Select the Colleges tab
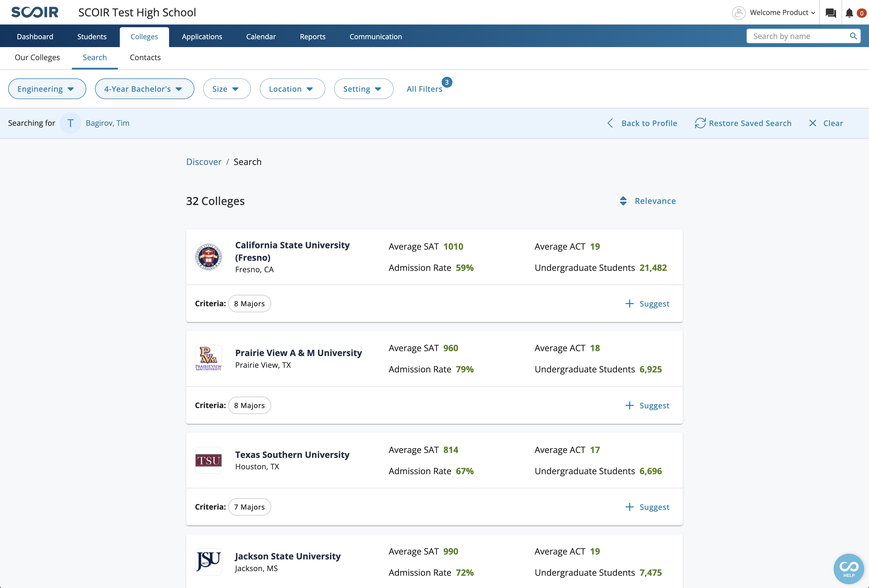 point(144,37)
